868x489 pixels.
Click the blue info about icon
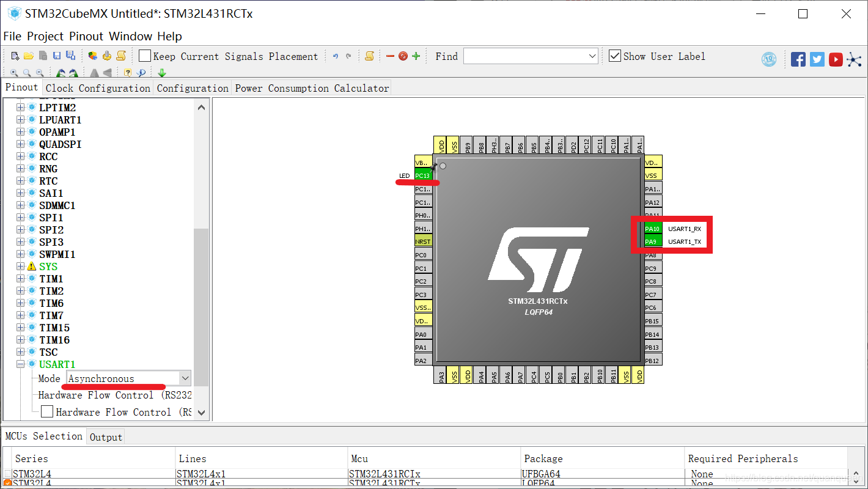pyautogui.click(x=141, y=73)
